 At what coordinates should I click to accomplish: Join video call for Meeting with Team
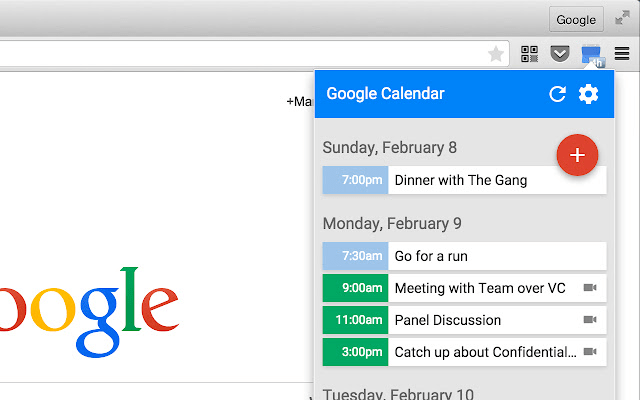pyautogui.click(x=590, y=288)
